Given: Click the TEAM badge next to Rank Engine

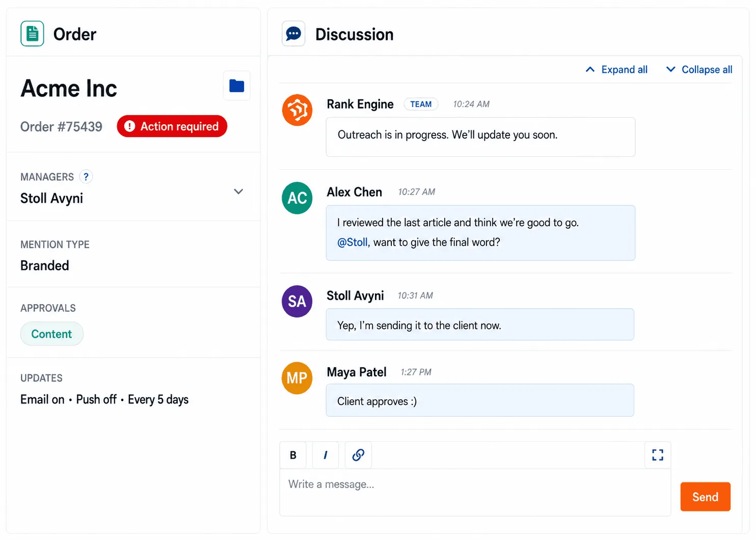Looking at the screenshot, I should click(421, 104).
